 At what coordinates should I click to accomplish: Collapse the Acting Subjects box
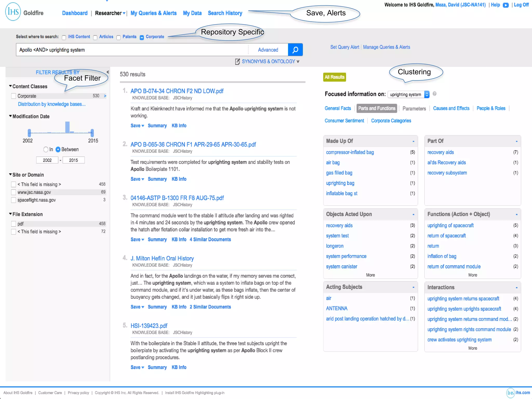[x=413, y=287]
